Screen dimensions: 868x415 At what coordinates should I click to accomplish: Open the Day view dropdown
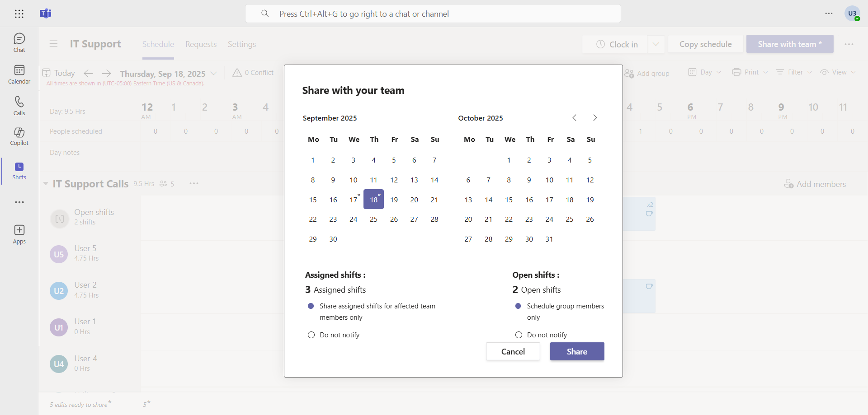[x=705, y=72]
